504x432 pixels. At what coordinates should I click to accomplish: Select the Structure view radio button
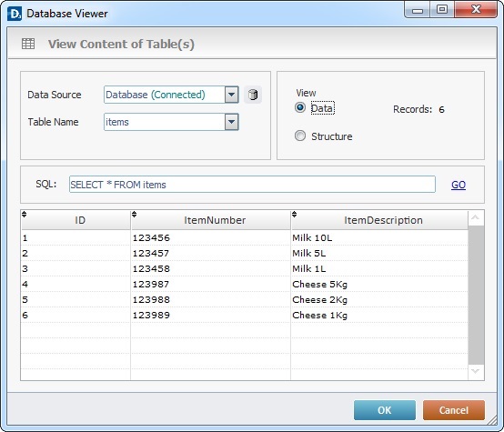pos(300,136)
